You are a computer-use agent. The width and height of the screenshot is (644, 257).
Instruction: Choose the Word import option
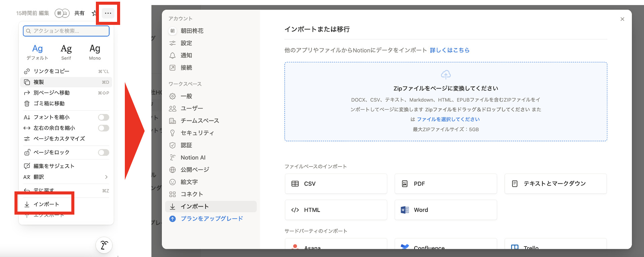(x=445, y=210)
